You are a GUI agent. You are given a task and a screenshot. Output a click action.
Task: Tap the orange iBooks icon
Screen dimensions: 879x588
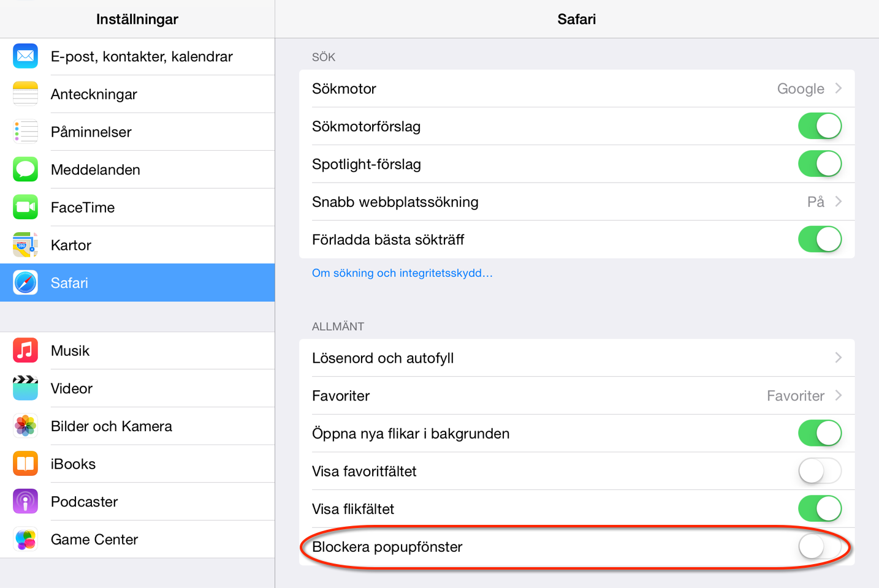[25, 464]
